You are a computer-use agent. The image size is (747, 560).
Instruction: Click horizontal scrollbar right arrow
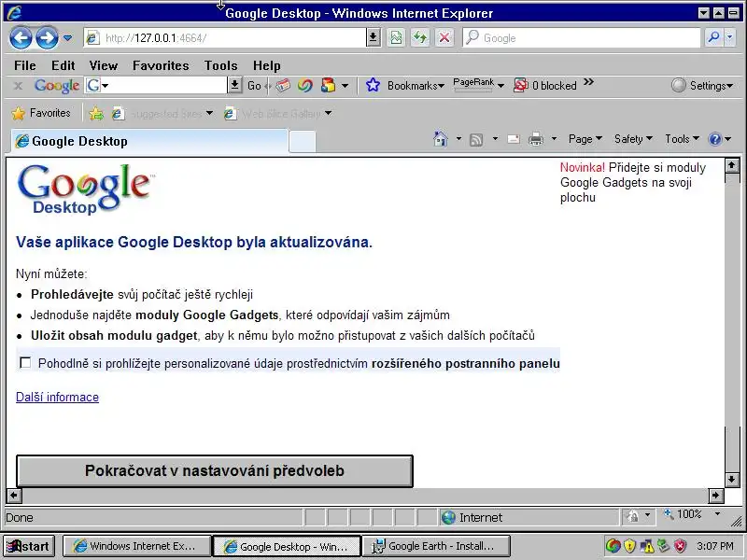pyautogui.click(x=715, y=496)
